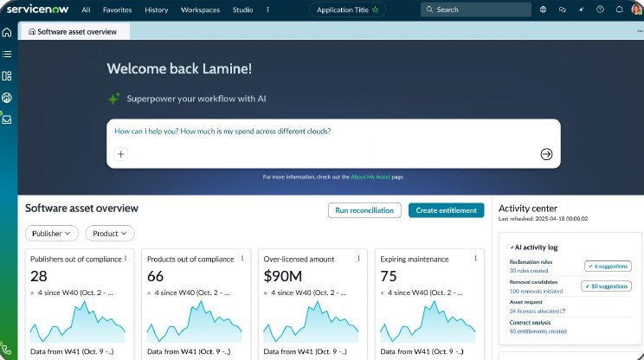The height and width of the screenshot is (360, 644).
Task: Click the Products out of compliance trend chart
Action: 194,322
